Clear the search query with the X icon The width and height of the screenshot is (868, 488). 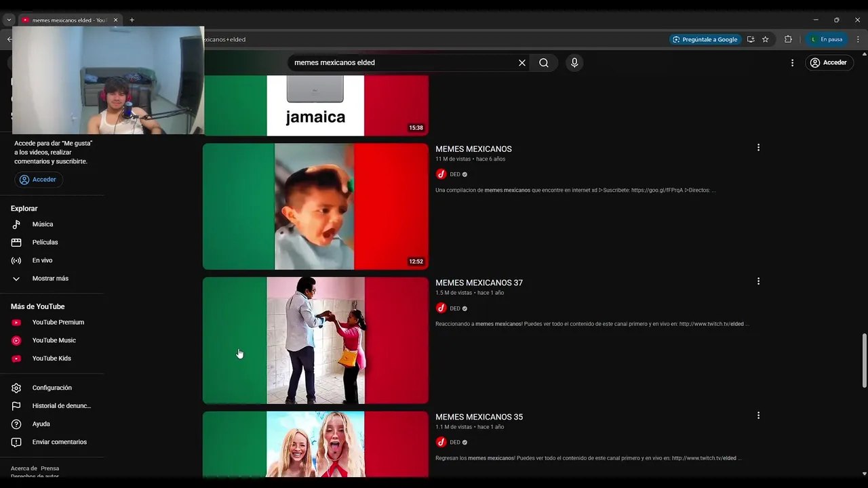pyautogui.click(x=522, y=62)
